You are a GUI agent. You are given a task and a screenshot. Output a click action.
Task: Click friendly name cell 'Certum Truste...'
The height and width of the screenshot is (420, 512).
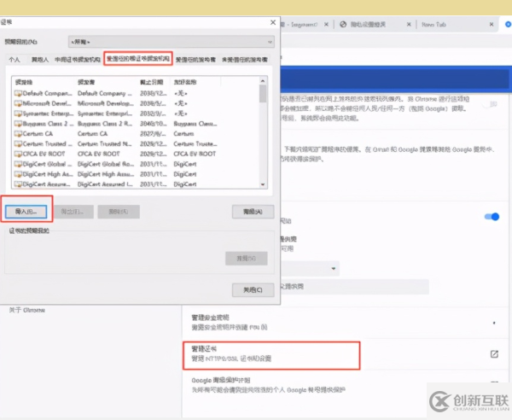pos(195,143)
